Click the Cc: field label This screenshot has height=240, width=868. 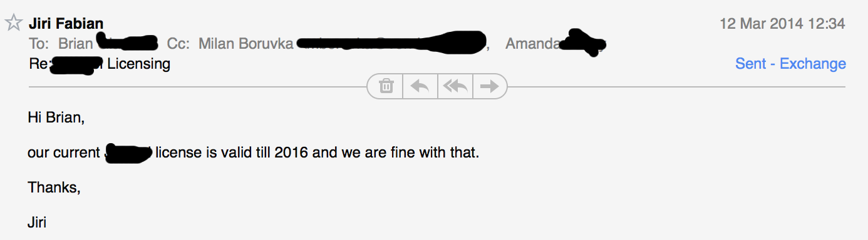click(178, 44)
